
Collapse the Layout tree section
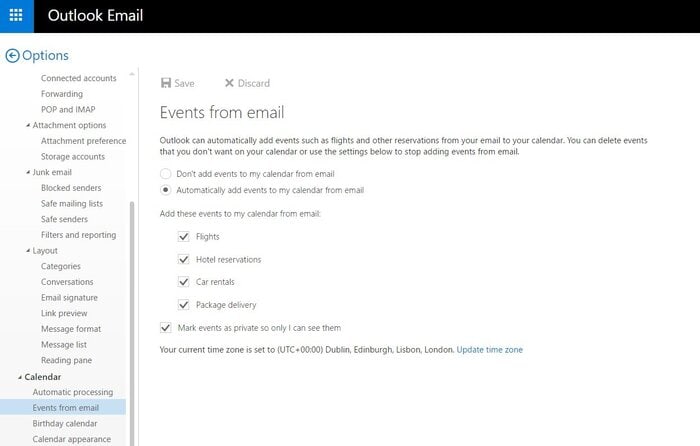[x=28, y=251]
